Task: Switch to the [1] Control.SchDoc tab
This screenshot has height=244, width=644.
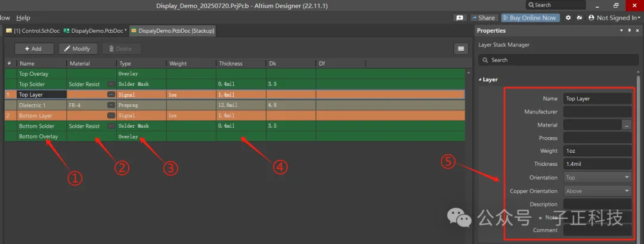Action: pyautogui.click(x=33, y=31)
